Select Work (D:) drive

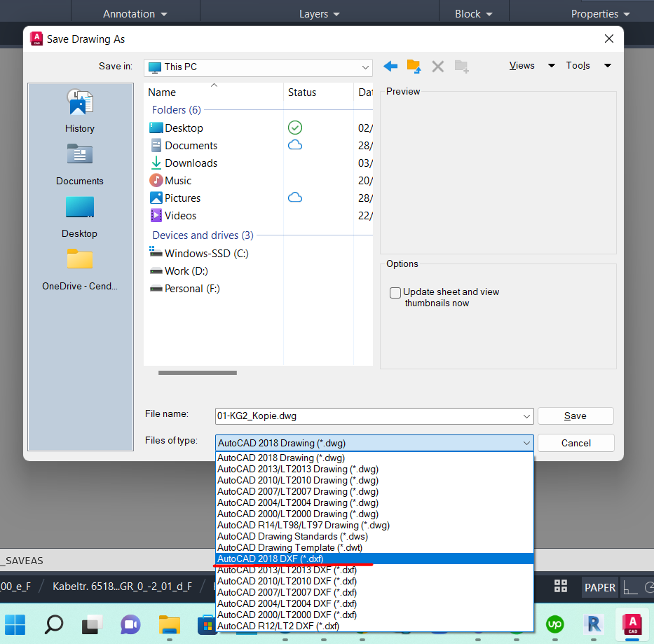pyautogui.click(x=179, y=271)
